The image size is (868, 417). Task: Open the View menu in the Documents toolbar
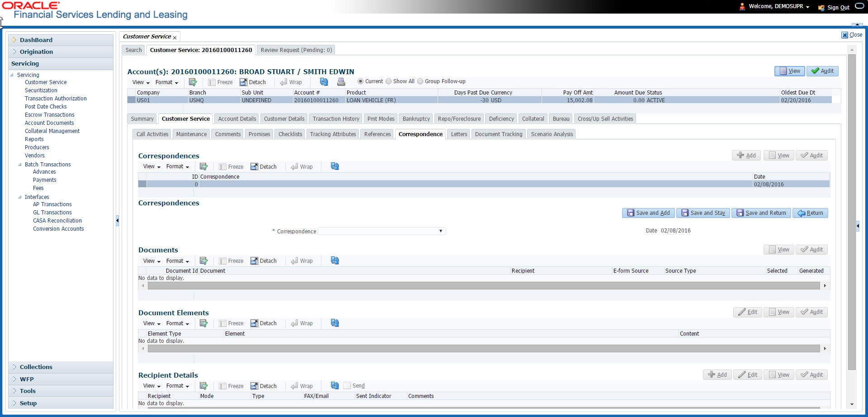point(152,261)
